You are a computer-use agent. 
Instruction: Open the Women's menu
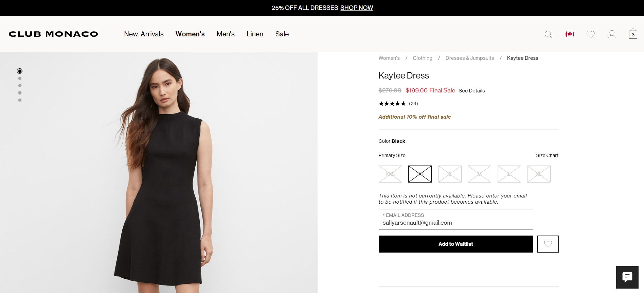(190, 34)
